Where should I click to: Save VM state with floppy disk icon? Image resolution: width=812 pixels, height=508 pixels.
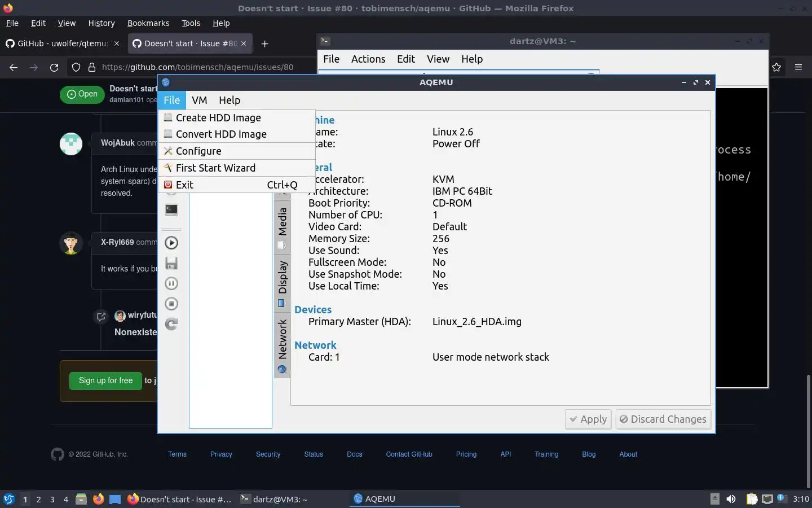point(171,263)
